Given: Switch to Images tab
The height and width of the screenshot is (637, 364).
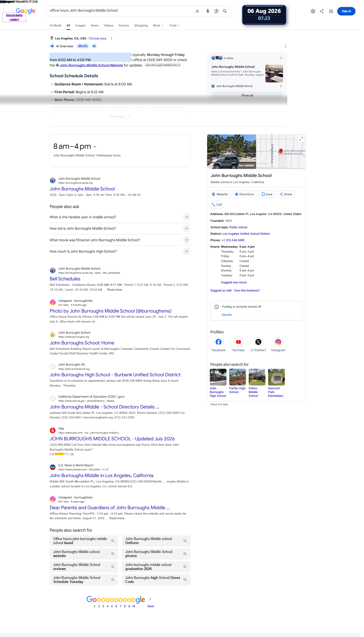Looking at the screenshot, I should tap(80, 25).
